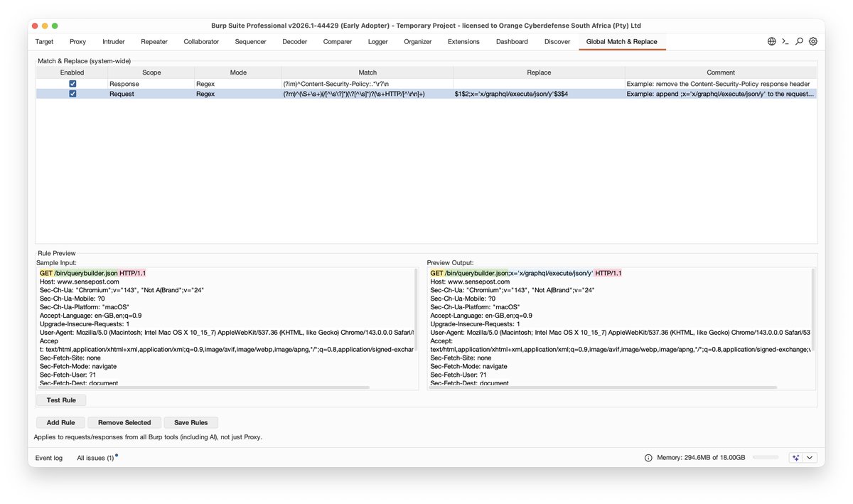This screenshot has height=504, width=853.
Task: Open the settings gear icon
Action: point(813,41)
